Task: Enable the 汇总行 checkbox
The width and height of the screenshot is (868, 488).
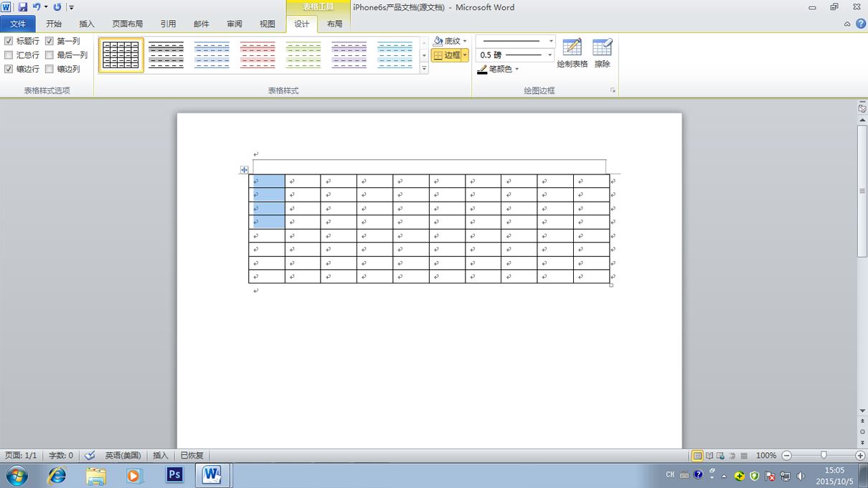Action: point(9,55)
